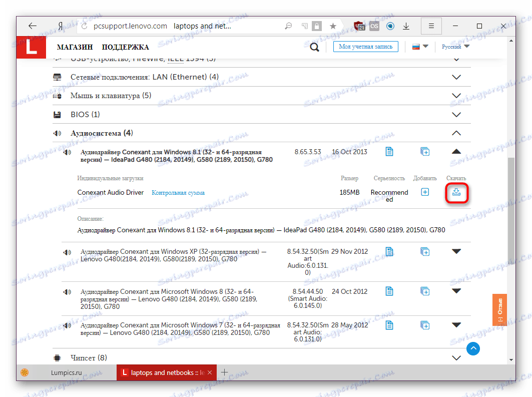Go back with the browser back arrow
Viewport: 532px width, 397px height.
[x=33, y=26]
